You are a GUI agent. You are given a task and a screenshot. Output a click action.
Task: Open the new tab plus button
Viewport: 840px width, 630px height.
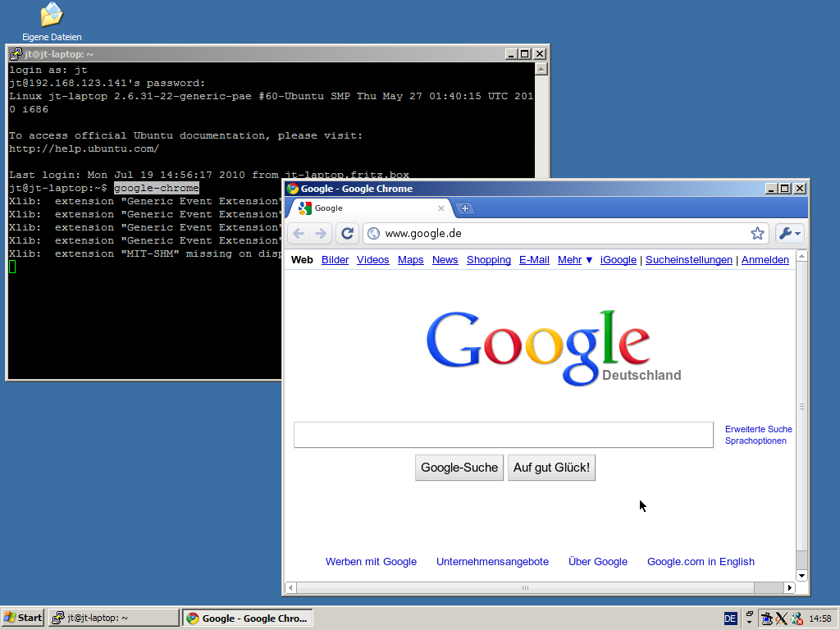tap(464, 208)
